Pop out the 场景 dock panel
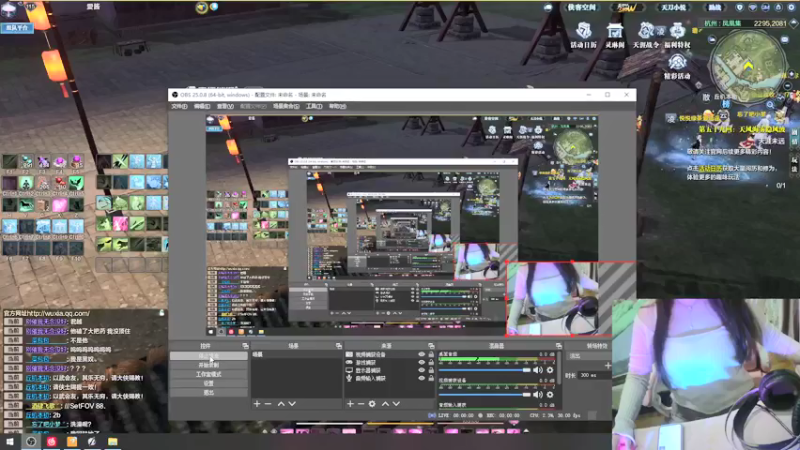The height and width of the screenshot is (450, 800). click(339, 346)
